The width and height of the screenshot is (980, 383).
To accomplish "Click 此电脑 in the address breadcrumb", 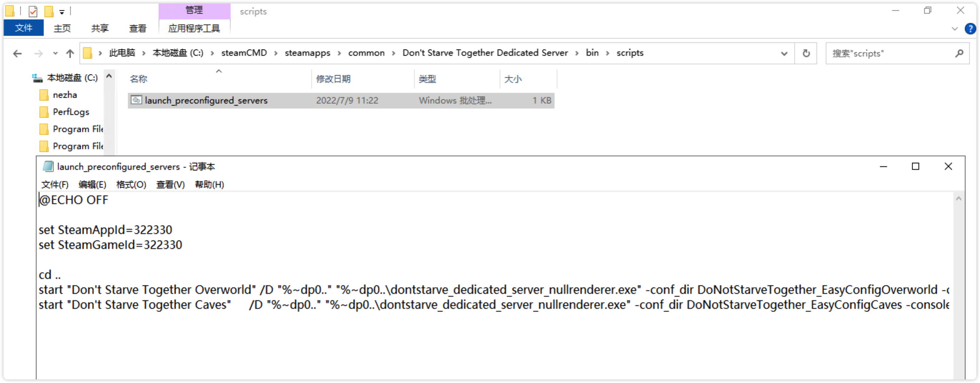I will click(122, 53).
